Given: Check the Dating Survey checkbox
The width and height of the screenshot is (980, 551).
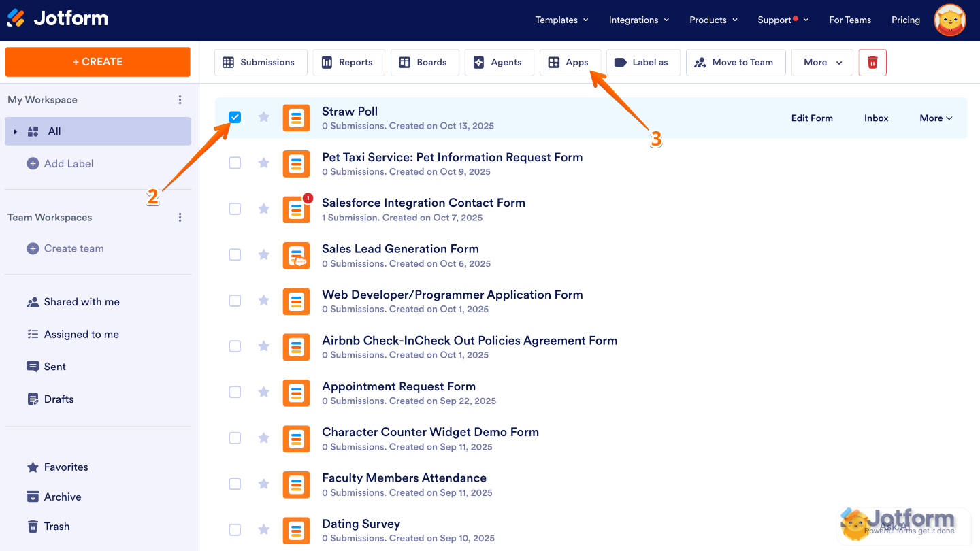Looking at the screenshot, I should pos(235,529).
